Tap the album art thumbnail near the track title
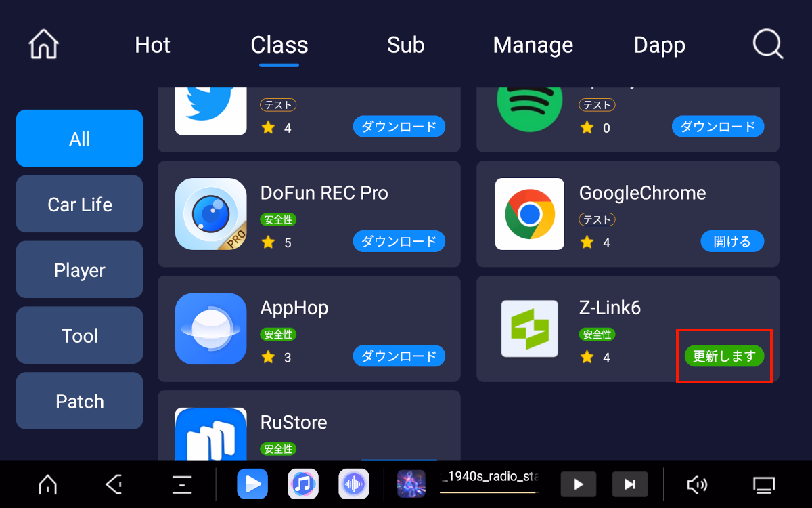812x508 pixels. (411, 484)
